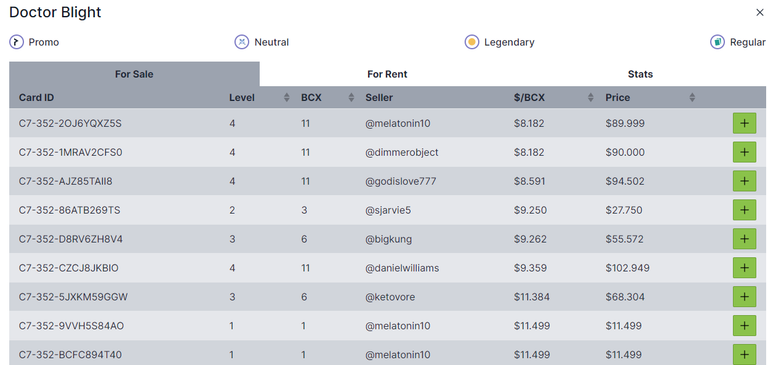Add @melatonin10's $89.999 card to cart
Viewport: 768px width, 365px height.
[x=744, y=123]
